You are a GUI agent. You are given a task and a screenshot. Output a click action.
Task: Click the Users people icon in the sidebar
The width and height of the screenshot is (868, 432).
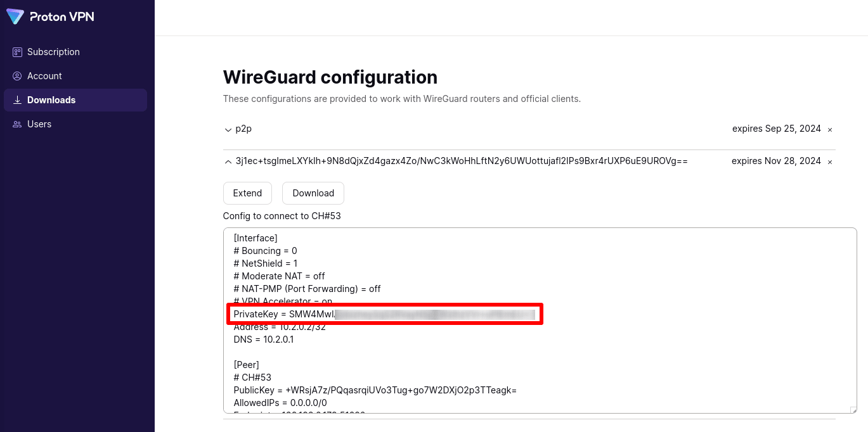[x=17, y=124]
